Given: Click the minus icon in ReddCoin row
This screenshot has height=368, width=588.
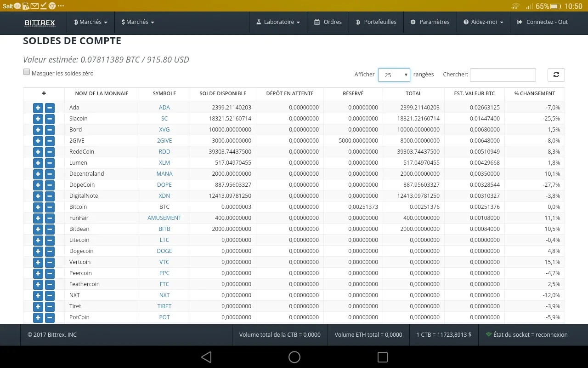Looking at the screenshot, I should 50,152.
